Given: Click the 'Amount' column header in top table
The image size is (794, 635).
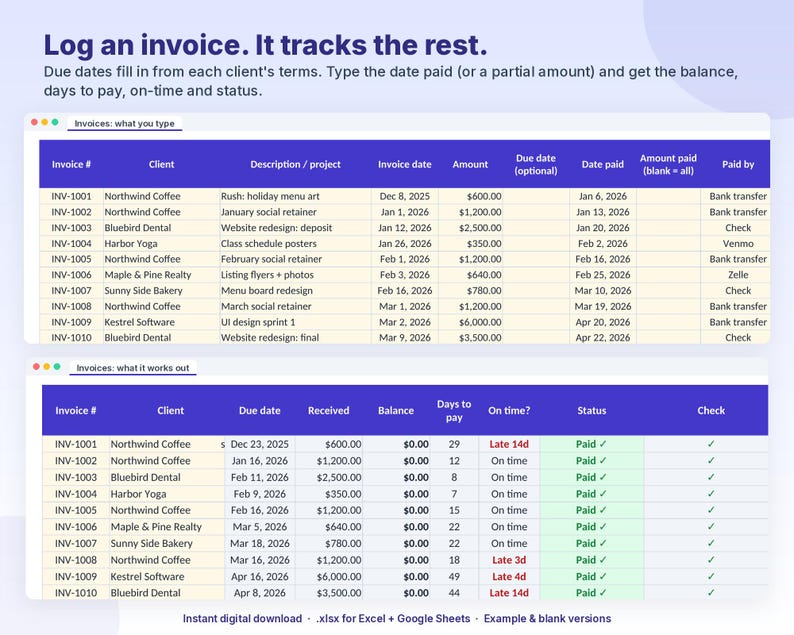Looking at the screenshot, I should pyautogui.click(x=470, y=164).
